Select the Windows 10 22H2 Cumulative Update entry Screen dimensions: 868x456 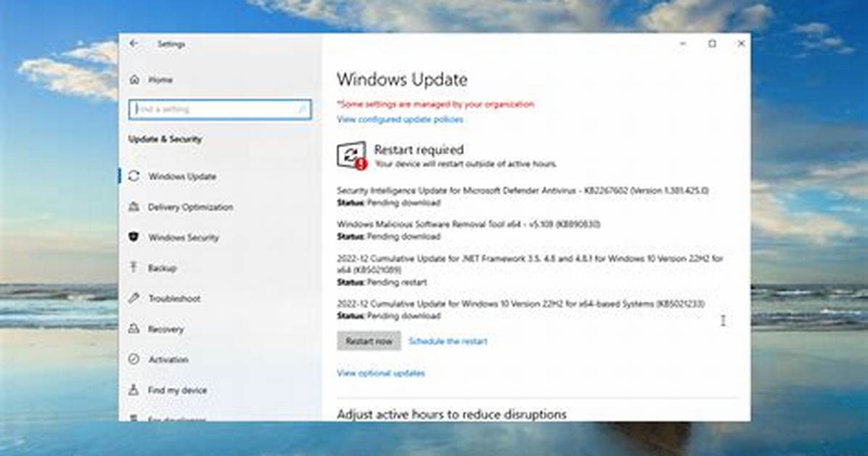[520, 310]
